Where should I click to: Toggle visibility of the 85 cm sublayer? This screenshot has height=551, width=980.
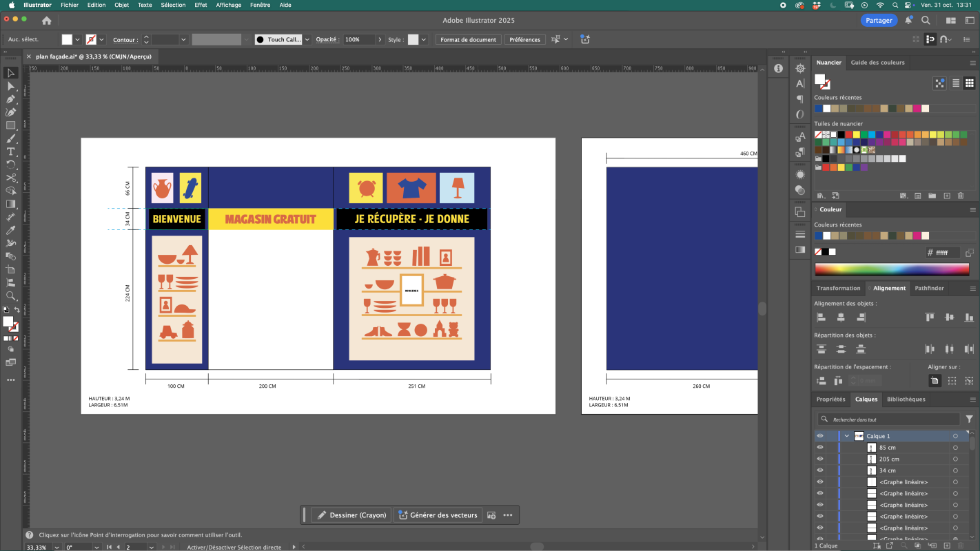tap(819, 448)
